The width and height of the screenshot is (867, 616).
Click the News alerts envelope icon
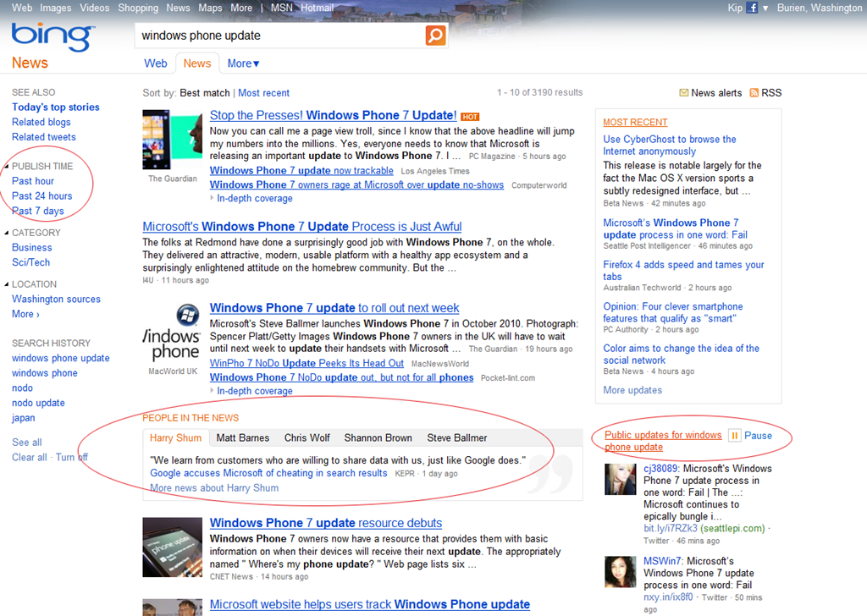684,93
